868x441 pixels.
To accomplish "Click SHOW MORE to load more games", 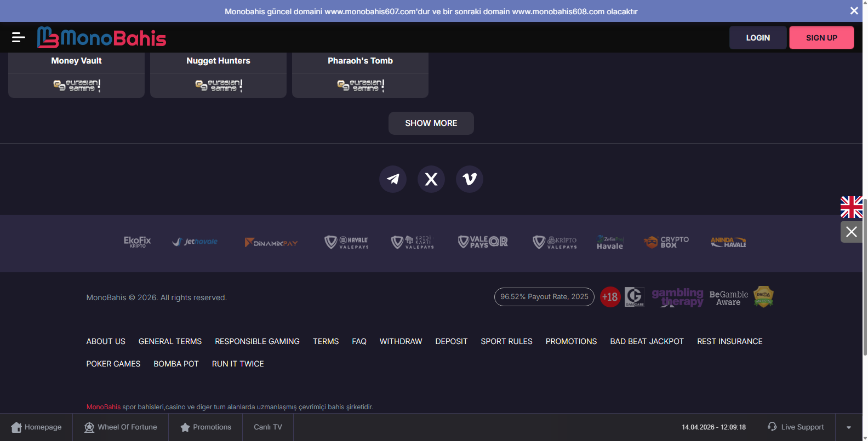I will pos(431,123).
